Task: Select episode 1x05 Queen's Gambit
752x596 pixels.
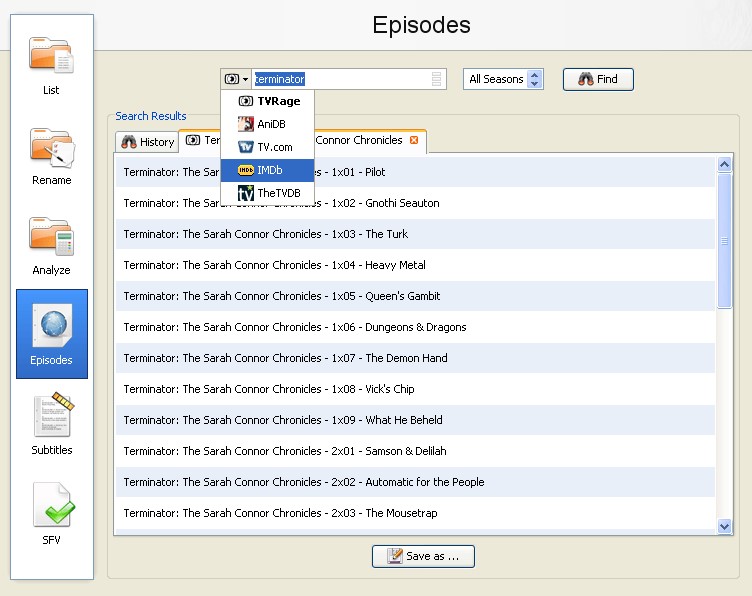Action: (415, 296)
